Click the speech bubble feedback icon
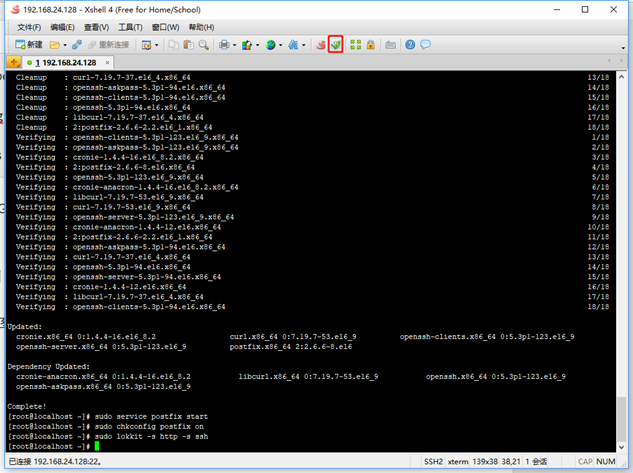 click(x=425, y=45)
